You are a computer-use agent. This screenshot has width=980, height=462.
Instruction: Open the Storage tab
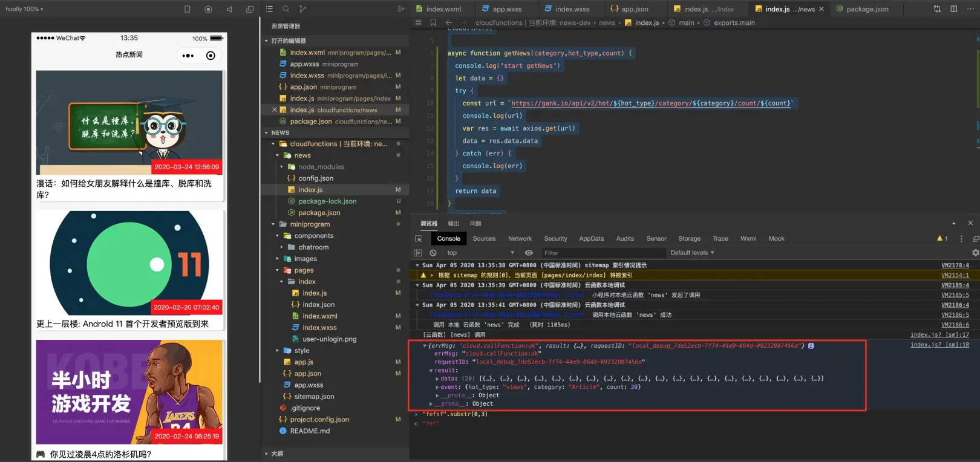[690, 239]
